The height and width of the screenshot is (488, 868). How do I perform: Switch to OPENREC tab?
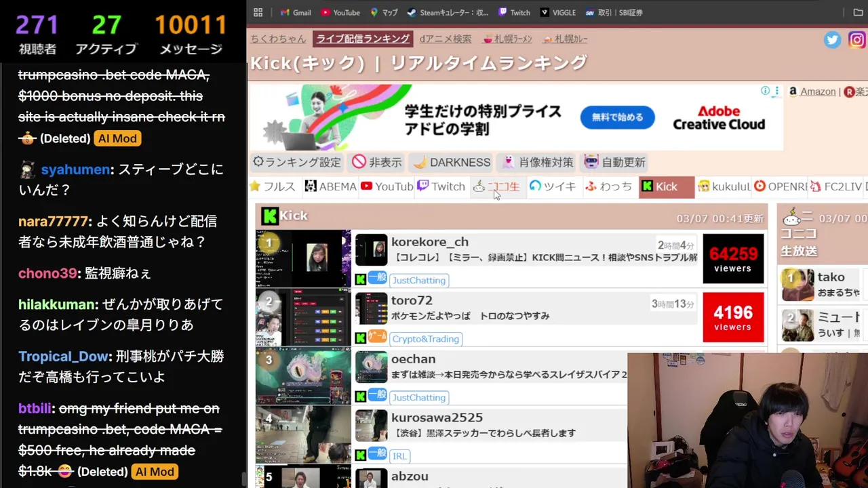(781, 186)
